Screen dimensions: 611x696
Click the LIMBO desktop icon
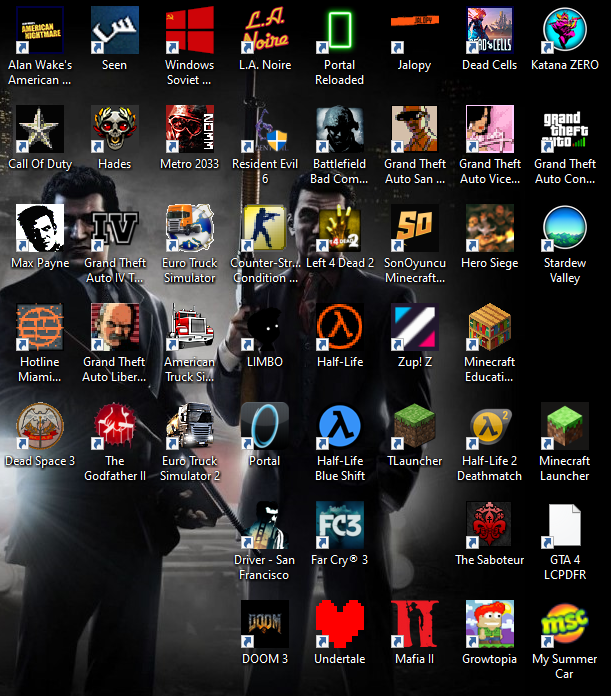264,328
